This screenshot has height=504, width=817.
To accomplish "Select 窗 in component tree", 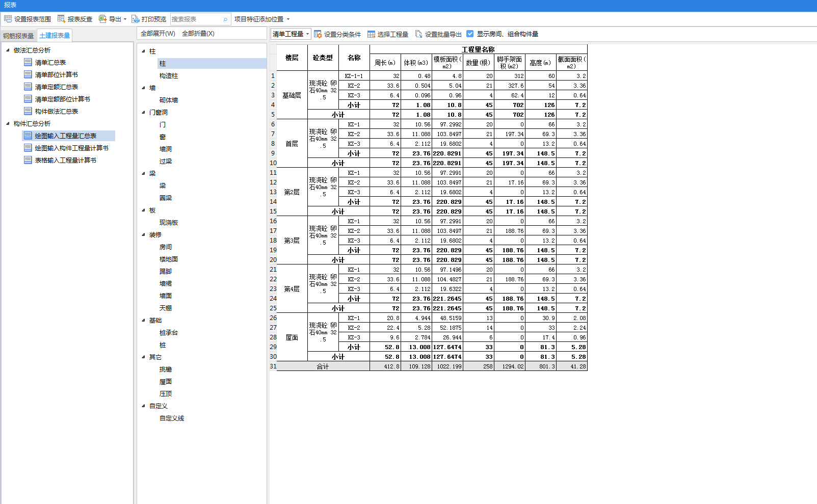I will (x=163, y=137).
